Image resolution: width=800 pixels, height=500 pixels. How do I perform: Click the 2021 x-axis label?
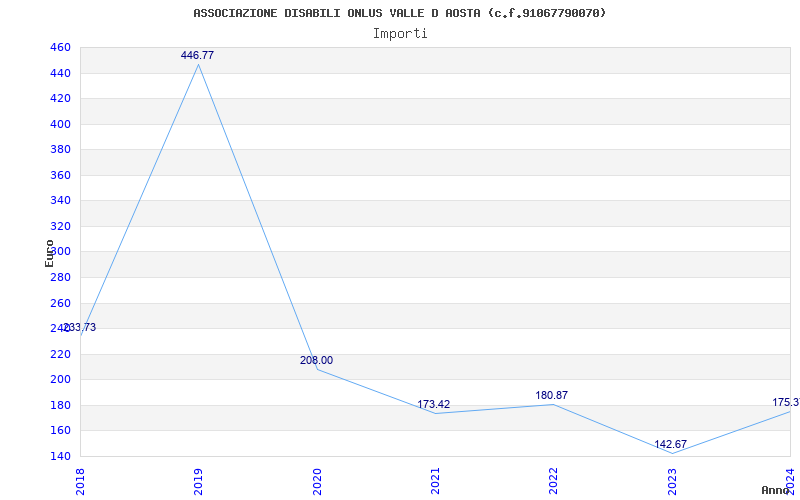pyautogui.click(x=435, y=482)
